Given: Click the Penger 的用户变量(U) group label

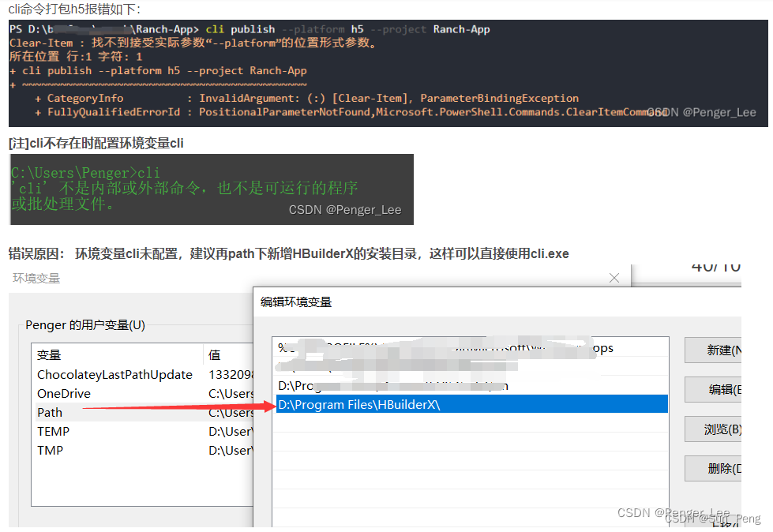Looking at the screenshot, I should (x=85, y=325).
